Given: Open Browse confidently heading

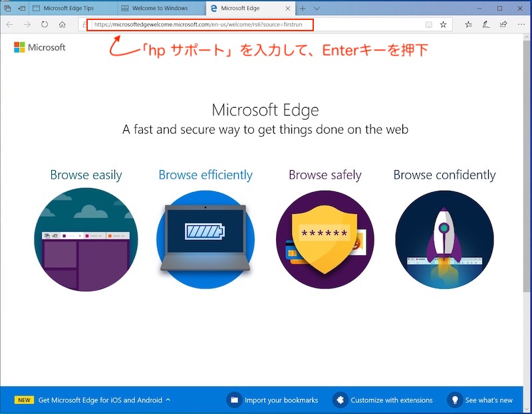Looking at the screenshot, I should [444, 175].
